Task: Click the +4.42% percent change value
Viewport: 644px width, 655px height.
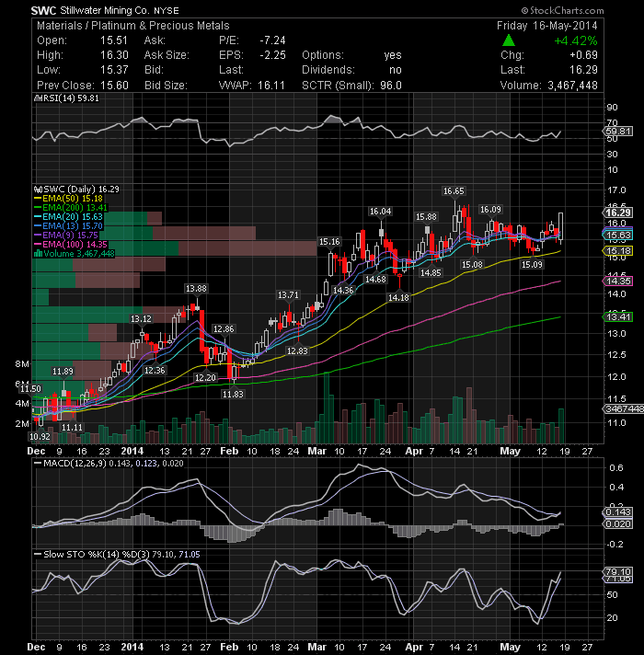Action: [x=576, y=40]
